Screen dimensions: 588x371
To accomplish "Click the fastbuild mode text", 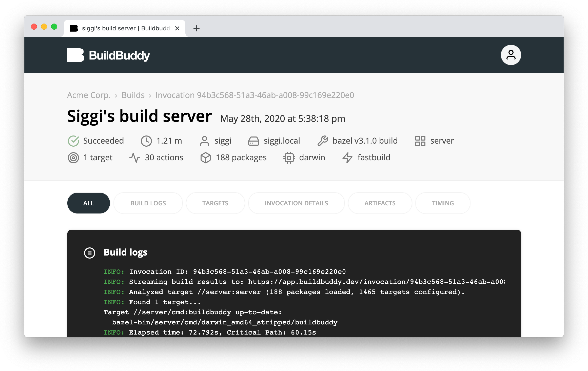I will [374, 158].
